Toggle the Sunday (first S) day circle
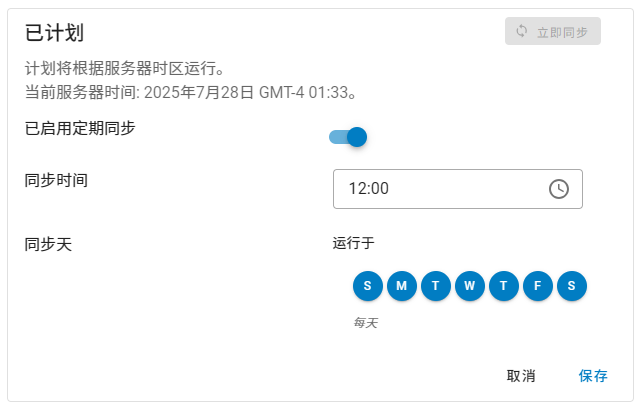The image size is (641, 406). (368, 286)
